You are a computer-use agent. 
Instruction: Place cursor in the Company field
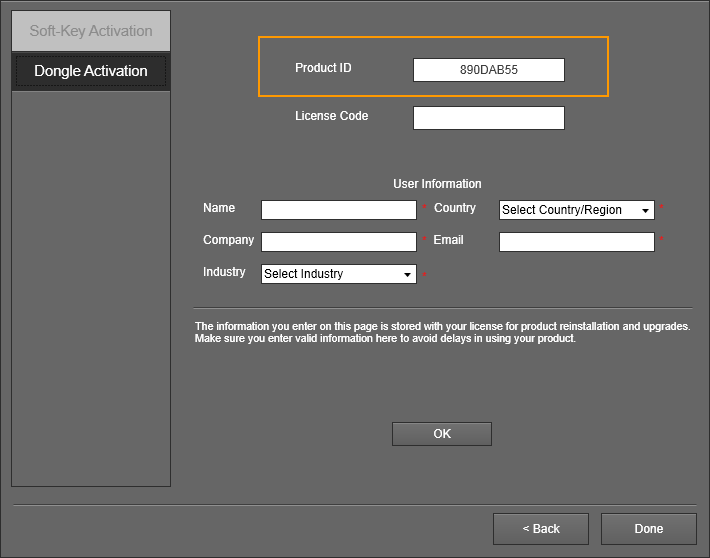[x=338, y=242]
